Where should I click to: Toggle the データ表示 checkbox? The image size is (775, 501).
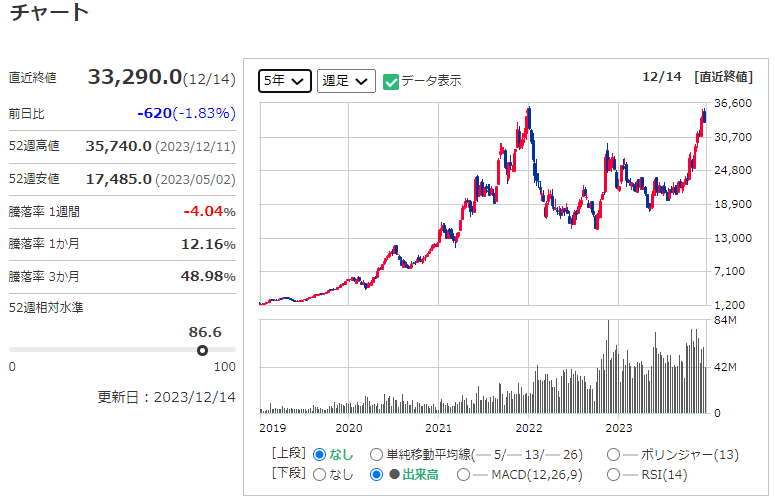click(x=391, y=81)
